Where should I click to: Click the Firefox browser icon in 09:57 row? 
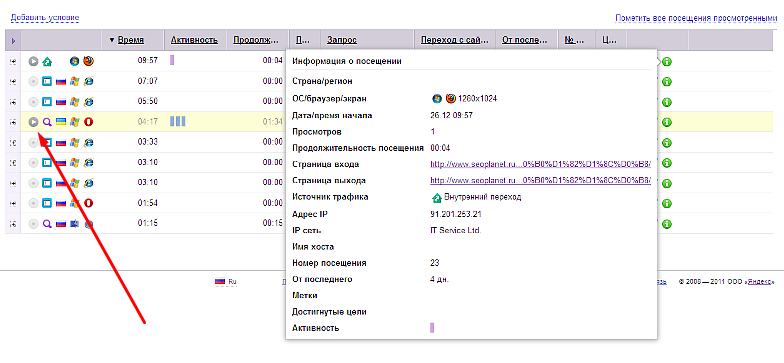[88, 61]
